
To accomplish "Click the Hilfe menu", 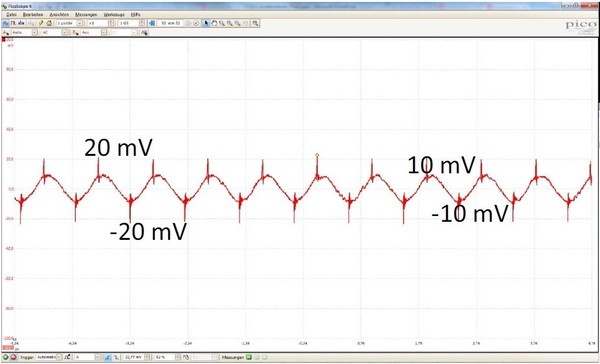I will click(x=135, y=14).
